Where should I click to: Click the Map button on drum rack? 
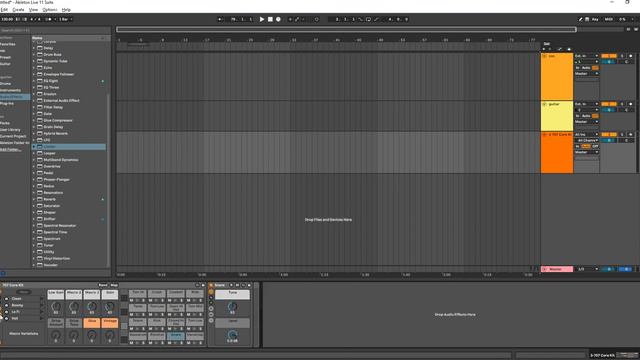tap(114, 285)
